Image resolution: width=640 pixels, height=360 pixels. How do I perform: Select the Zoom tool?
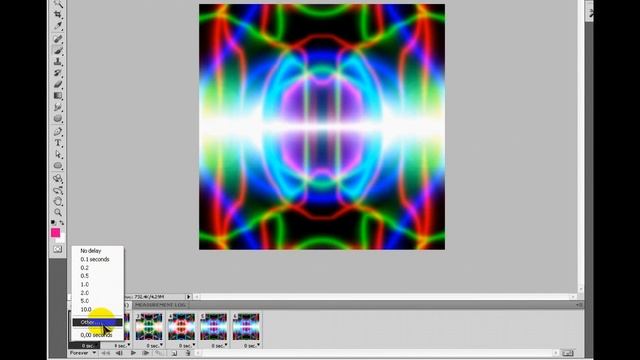coord(58,212)
